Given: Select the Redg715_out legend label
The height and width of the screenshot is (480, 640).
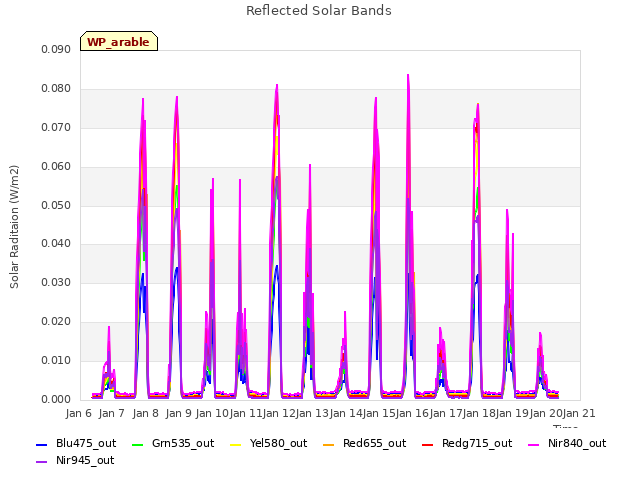Looking at the screenshot, I should pyautogui.click(x=477, y=444).
